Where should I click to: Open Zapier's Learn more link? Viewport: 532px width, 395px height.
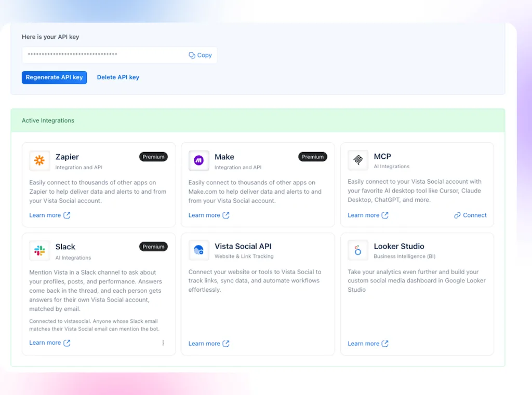(x=45, y=215)
